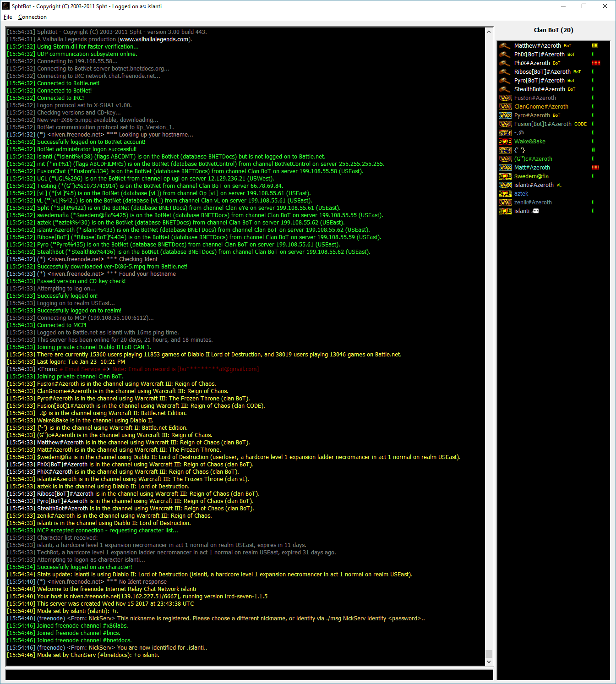Select user ClanGnome#Azeroth in the list
The image size is (616, 684).
pyautogui.click(x=541, y=107)
